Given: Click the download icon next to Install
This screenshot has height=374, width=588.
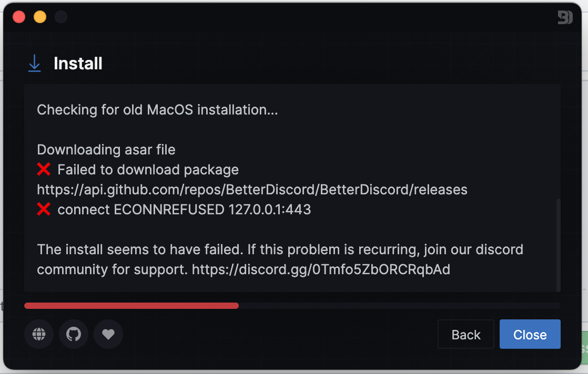Looking at the screenshot, I should pyautogui.click(x=34, y=63).
